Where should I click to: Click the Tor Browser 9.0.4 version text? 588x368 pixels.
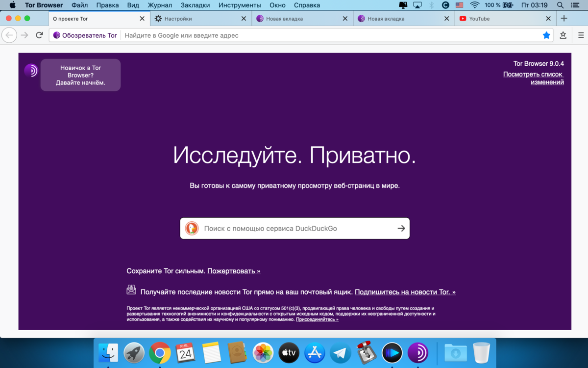point(539,64)
